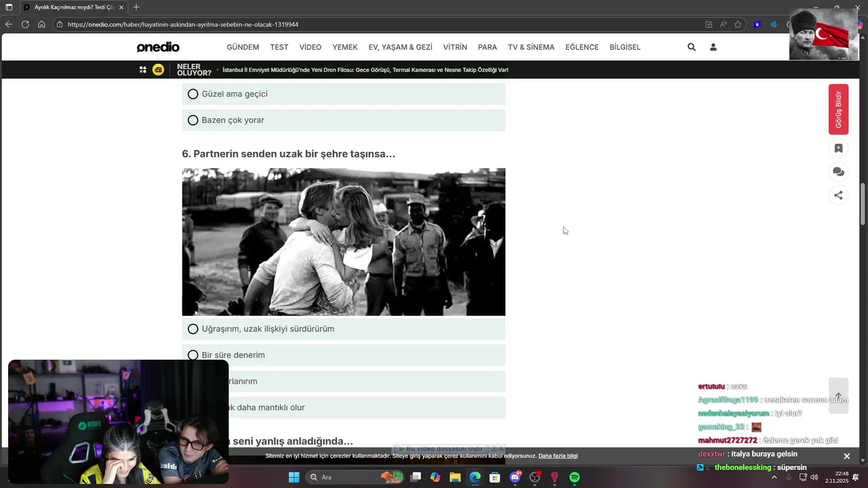Open File Explorer from the taskbar
This screenshot has height=488, width=868.
(455, 477)
